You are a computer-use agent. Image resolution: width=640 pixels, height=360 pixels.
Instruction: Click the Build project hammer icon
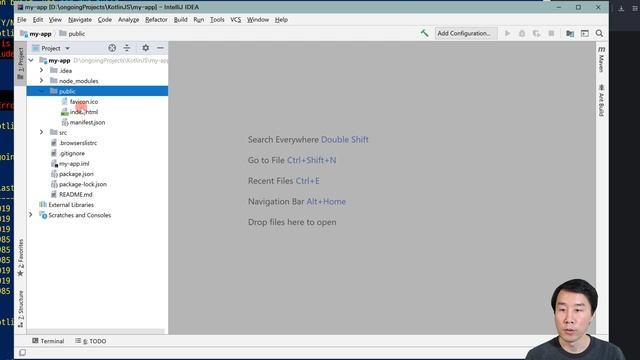(x=424, y=33)
